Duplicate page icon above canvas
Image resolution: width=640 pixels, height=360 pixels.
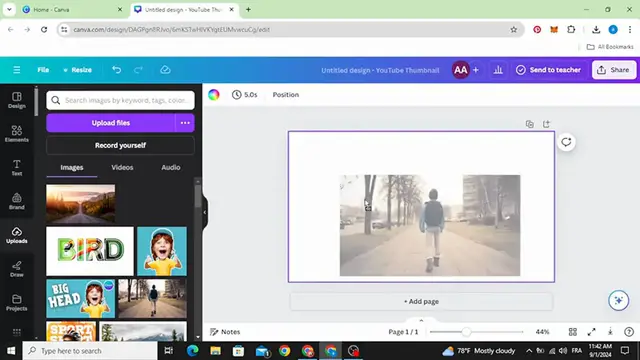point(529,124)
